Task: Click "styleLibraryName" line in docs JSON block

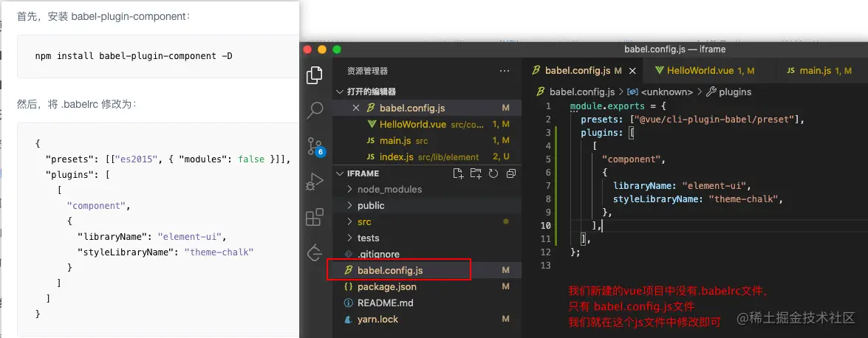Action: coord(165,252)
